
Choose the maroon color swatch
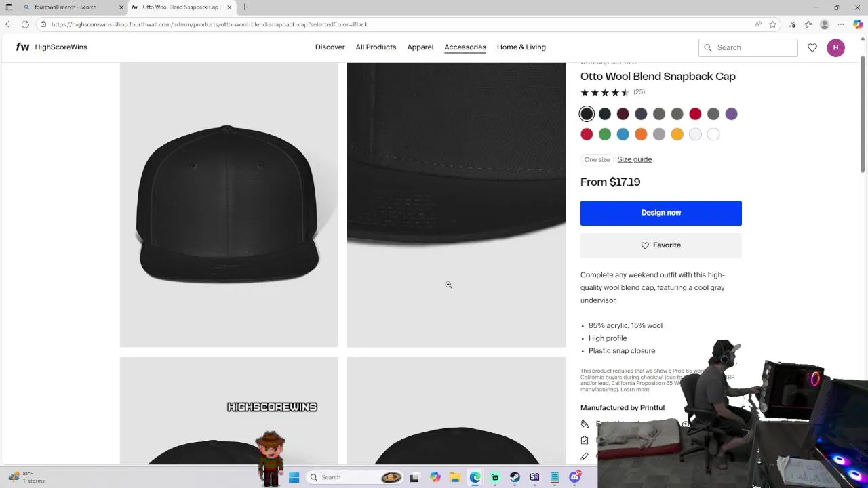pos(623,114)
